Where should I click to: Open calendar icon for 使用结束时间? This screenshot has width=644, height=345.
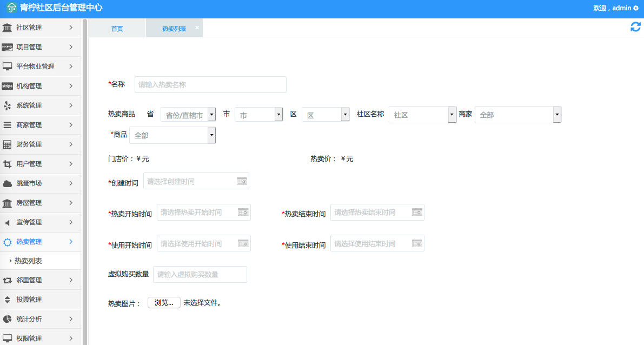tap(417, 243)
